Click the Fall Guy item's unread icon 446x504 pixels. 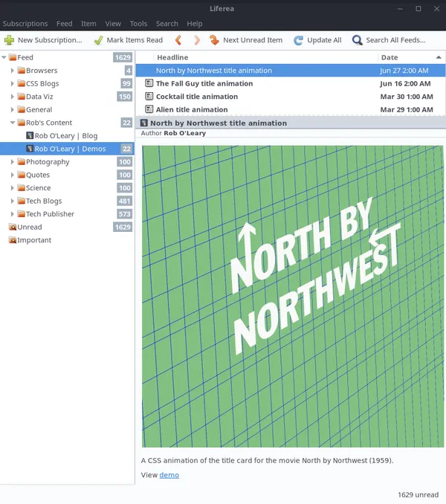(x=149, y=83)
